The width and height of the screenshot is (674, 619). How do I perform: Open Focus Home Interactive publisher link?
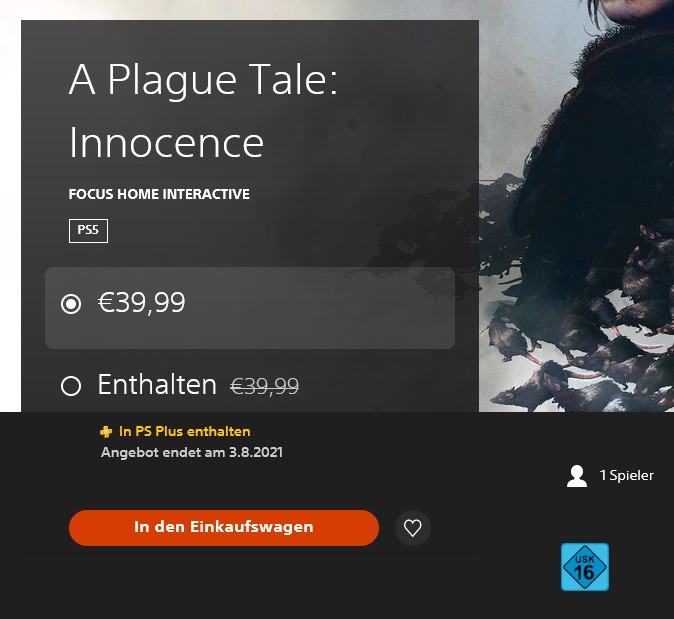[x=159, y=194]
